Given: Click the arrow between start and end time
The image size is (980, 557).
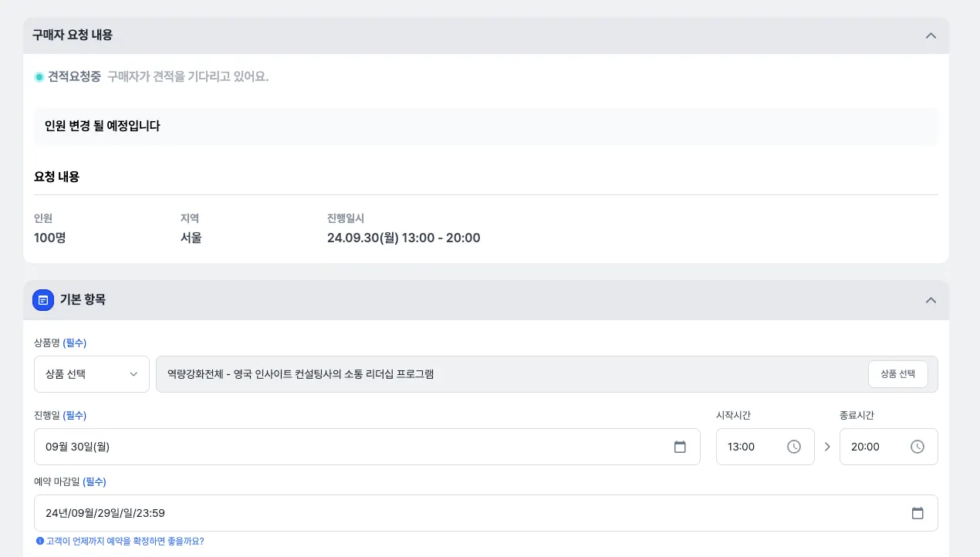Looking at the screenshot, I should (827, 447).
